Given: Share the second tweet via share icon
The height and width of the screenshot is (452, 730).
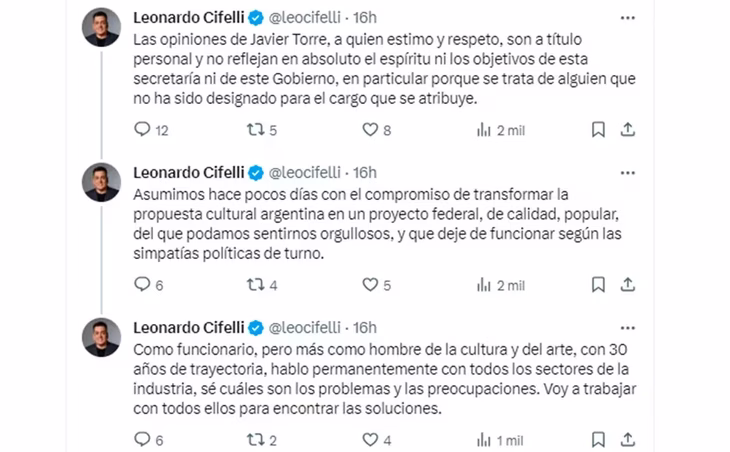Looking at the screenshot, I should tap(627, 285).
